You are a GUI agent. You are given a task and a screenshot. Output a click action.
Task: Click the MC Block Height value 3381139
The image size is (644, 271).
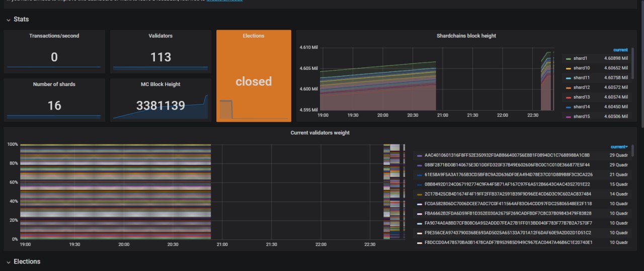click(x=160, y=106)
